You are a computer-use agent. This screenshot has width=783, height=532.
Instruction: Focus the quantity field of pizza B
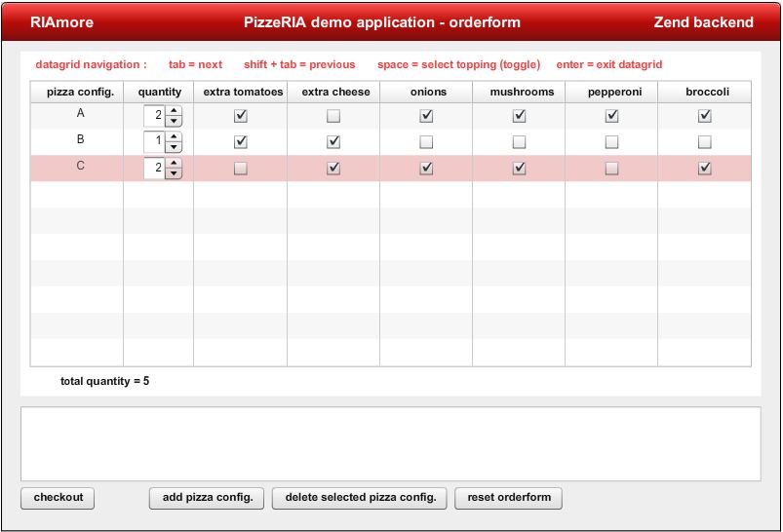(154, 142)
